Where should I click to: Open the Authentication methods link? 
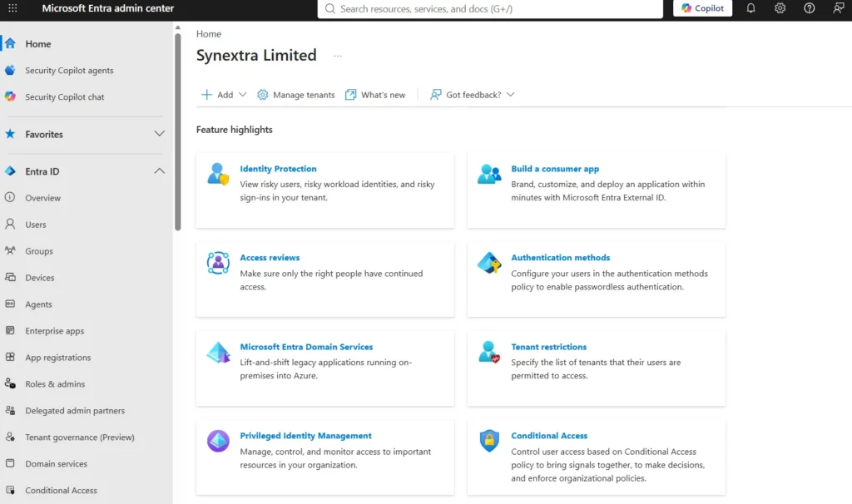(560, 258)
